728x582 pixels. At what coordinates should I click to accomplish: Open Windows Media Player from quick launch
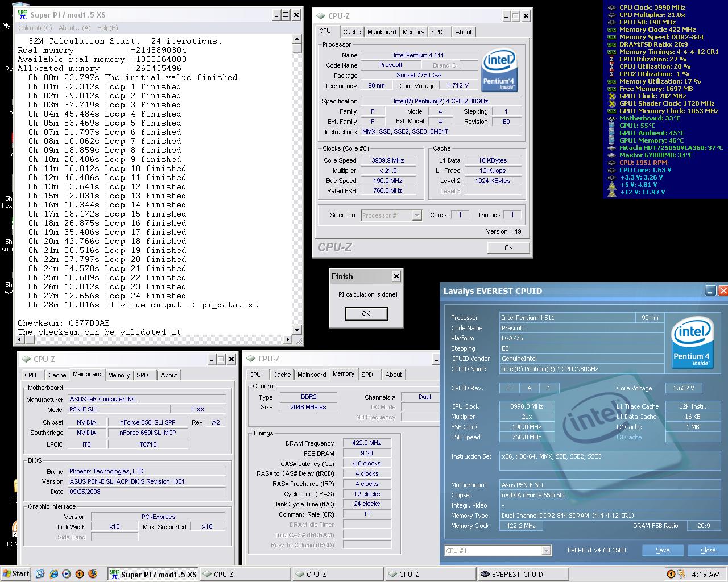click(x=67, y=574)
